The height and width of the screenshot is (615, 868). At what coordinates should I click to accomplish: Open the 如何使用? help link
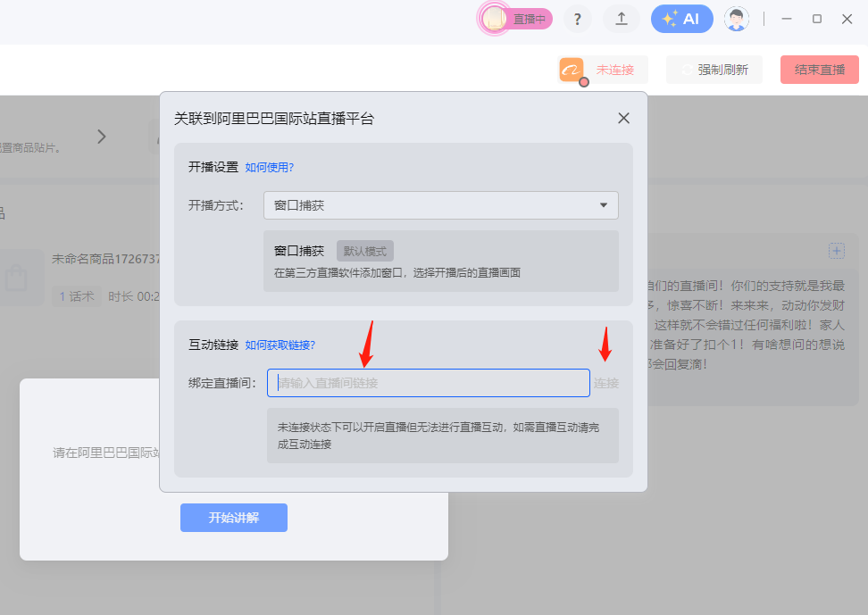(x=269, y=167)
